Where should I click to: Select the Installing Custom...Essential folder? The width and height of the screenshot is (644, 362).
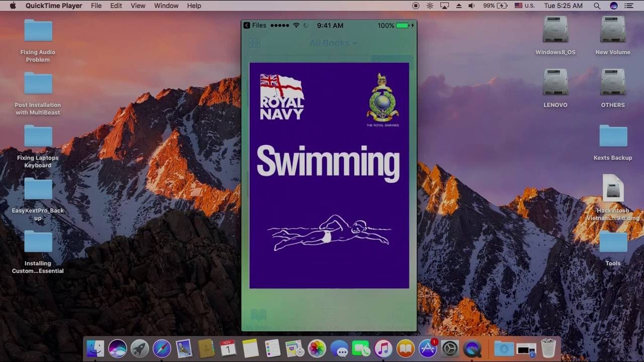[38, 252]
